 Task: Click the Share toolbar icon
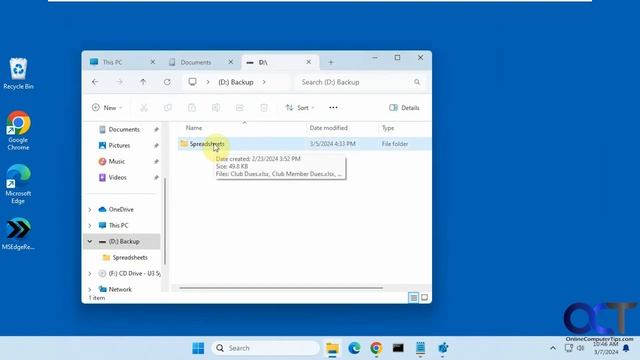click(240, 108)
